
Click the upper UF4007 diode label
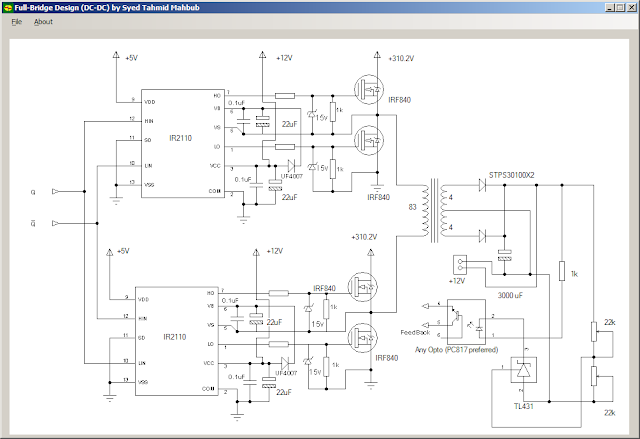pos(291,176)
